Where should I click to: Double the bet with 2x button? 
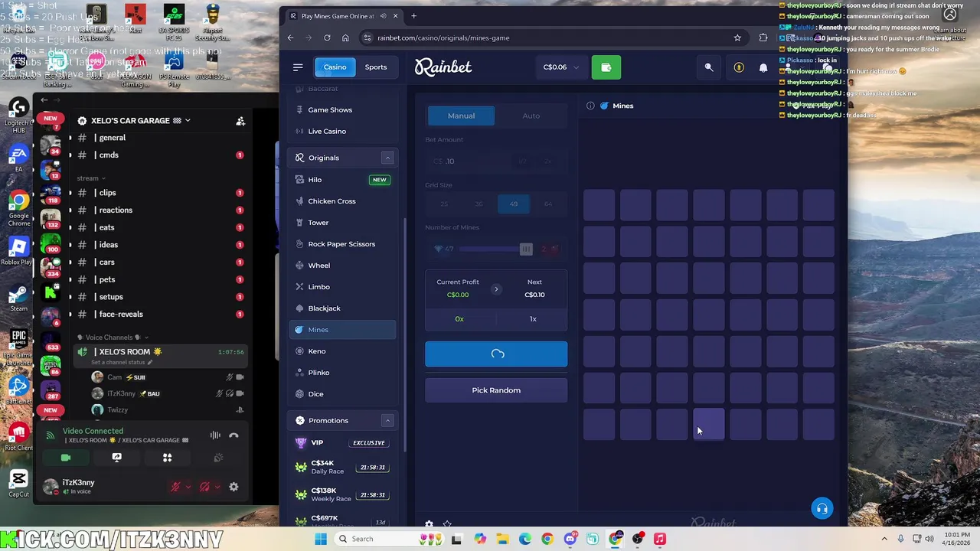pos(547,161)
